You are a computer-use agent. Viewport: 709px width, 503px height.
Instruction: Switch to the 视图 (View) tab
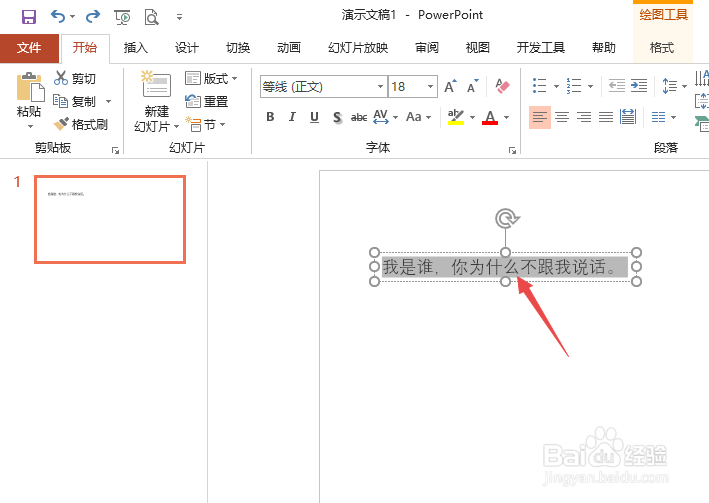coord(478,48)
